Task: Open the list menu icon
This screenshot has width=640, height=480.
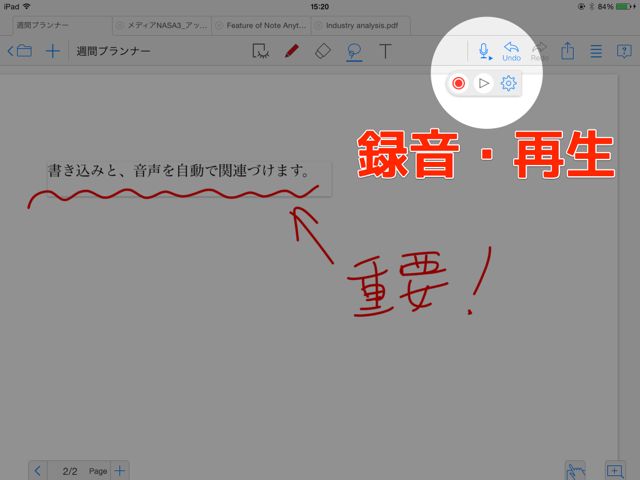Action: pyautogui.click(x=596, y=51)
